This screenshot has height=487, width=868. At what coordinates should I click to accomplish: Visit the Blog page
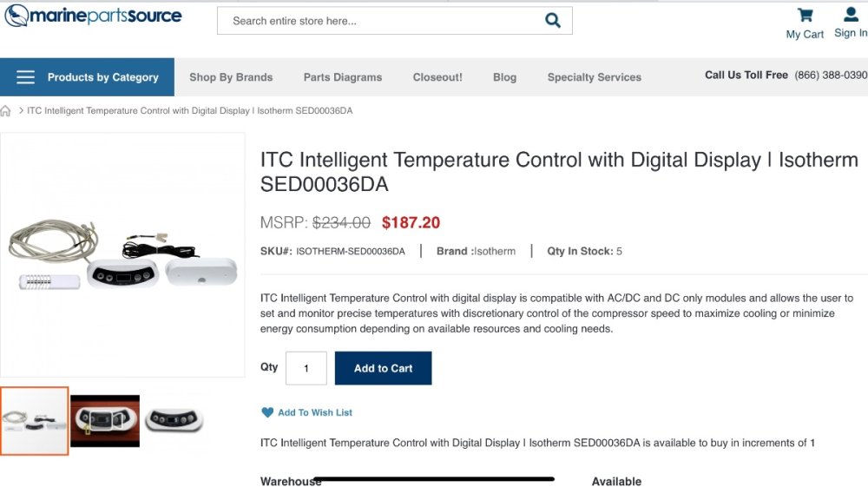point(504,77)
